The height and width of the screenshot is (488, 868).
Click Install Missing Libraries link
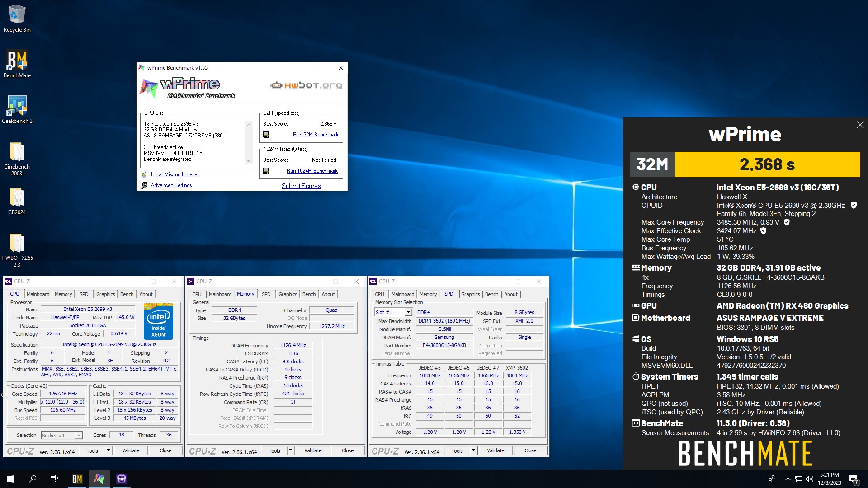pos(175,174)
